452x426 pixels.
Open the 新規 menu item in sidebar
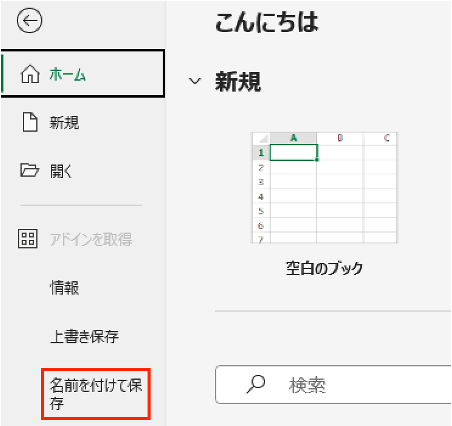83,122
